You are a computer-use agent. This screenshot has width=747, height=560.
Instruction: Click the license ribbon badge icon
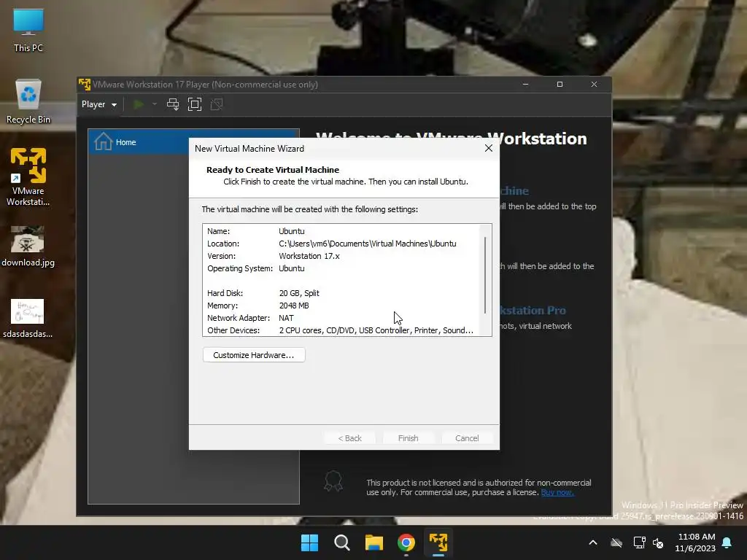point(333,481)
